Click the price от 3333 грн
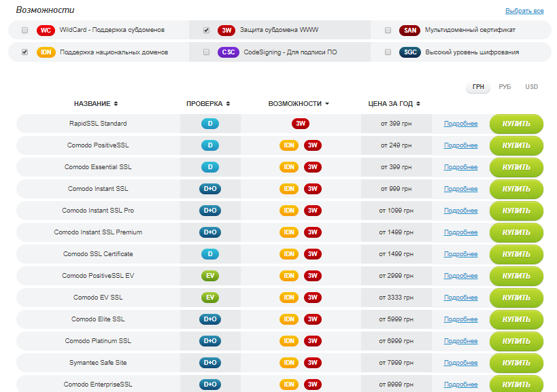The height and width of the screenshot is (392, 557). [396, 298]
